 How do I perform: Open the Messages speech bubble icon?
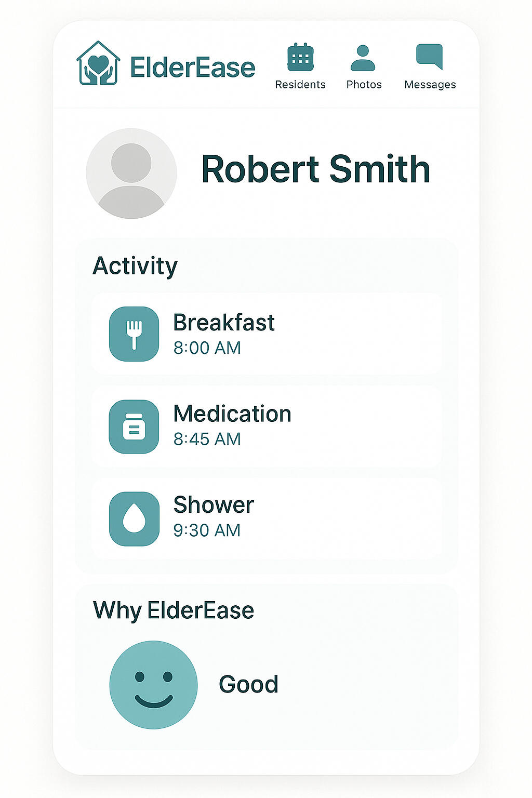click(x=429, y=56)
